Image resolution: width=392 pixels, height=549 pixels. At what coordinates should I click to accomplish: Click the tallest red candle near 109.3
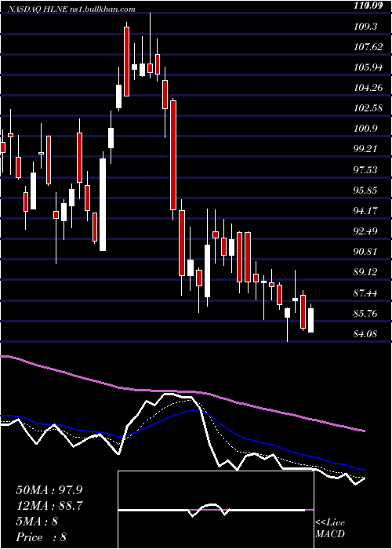126,61
